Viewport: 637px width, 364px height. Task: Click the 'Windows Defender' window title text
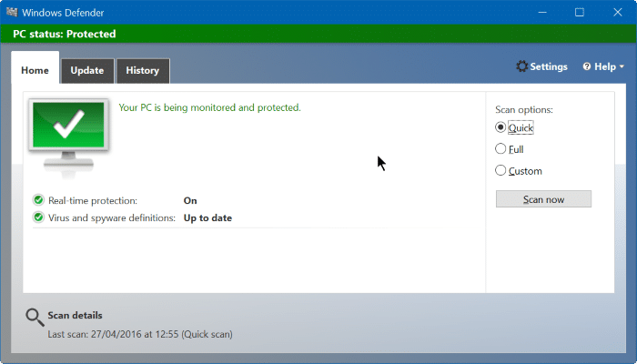coord(63,13)
